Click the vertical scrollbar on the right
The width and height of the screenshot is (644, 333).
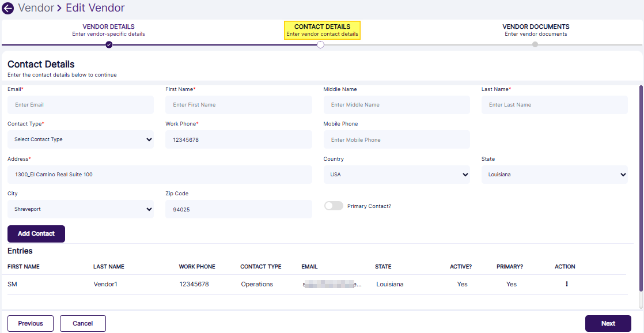coord(641,196)
